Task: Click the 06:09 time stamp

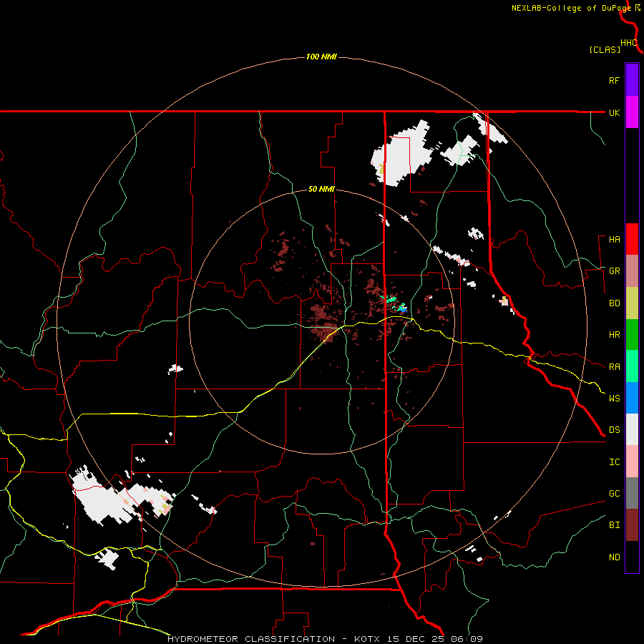Action: [467, 639]
